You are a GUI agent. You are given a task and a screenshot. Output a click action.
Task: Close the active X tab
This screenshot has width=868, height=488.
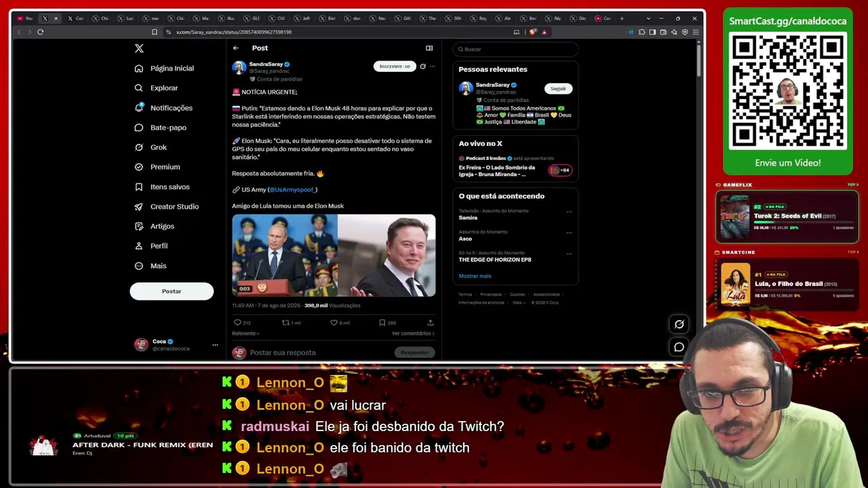coord(56,18)
